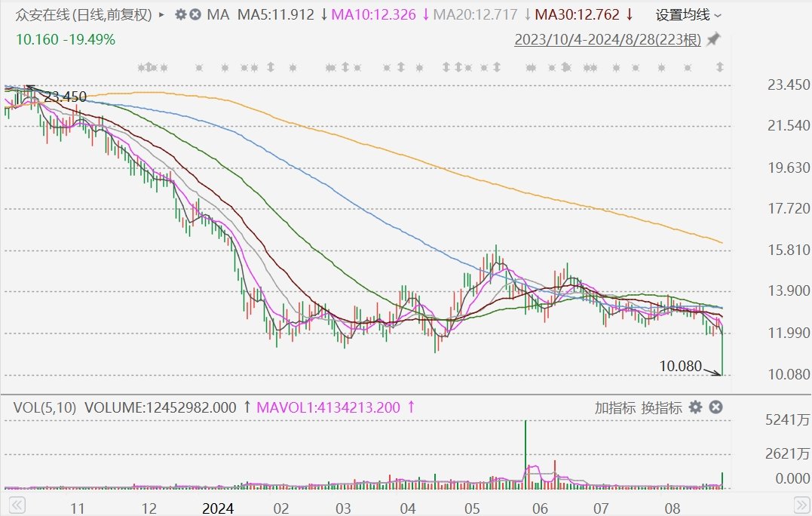
Task: Click the MA30:12.762 value
Action: pos(577,14)
